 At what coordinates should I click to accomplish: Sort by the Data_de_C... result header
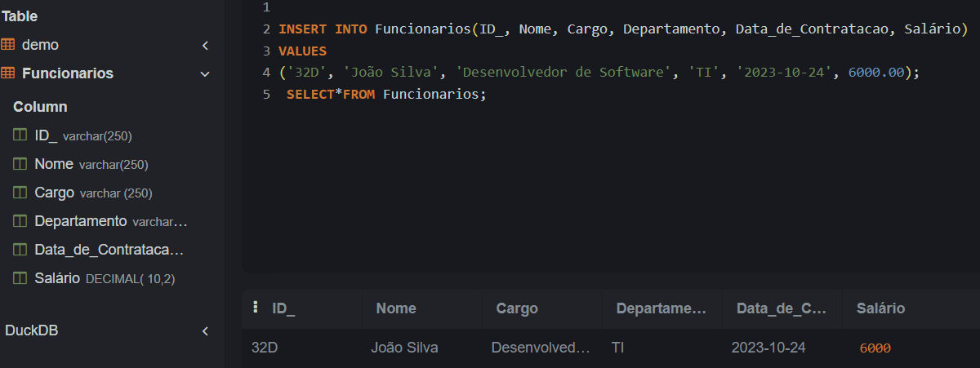point(782,308)
